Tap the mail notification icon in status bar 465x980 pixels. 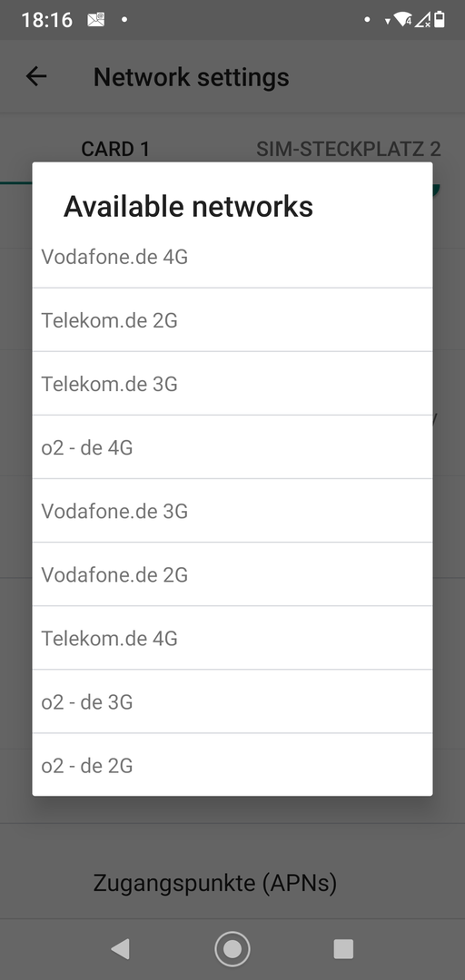pyautogui.click(x=95, y=20)
